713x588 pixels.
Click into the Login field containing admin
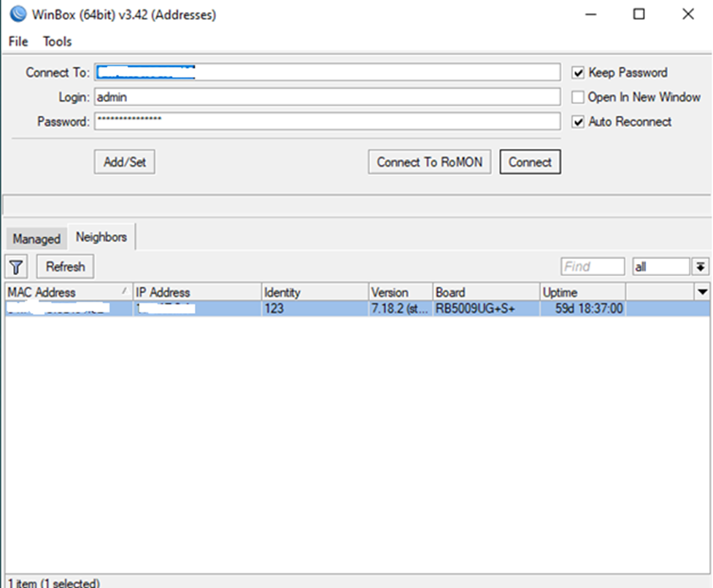328,97
